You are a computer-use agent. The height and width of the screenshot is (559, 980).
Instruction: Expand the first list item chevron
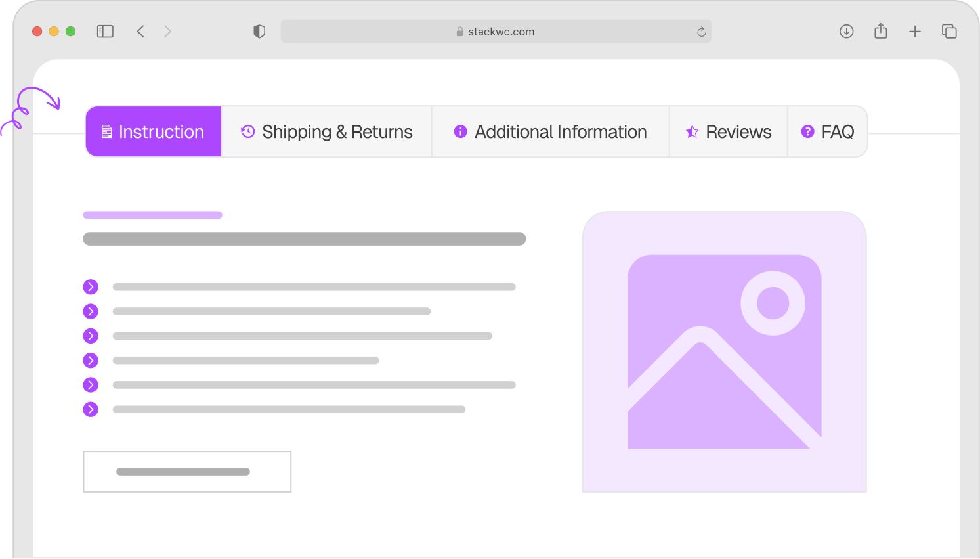tap(91, 287)
